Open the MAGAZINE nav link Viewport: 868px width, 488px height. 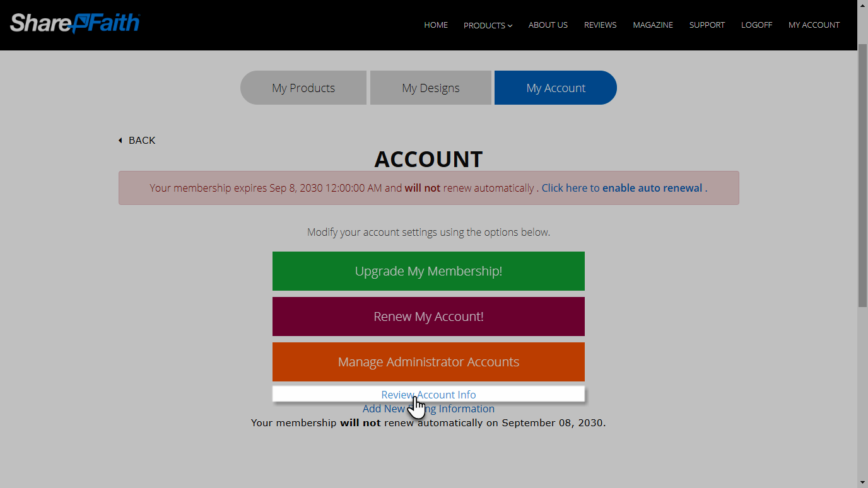(653, 25)
